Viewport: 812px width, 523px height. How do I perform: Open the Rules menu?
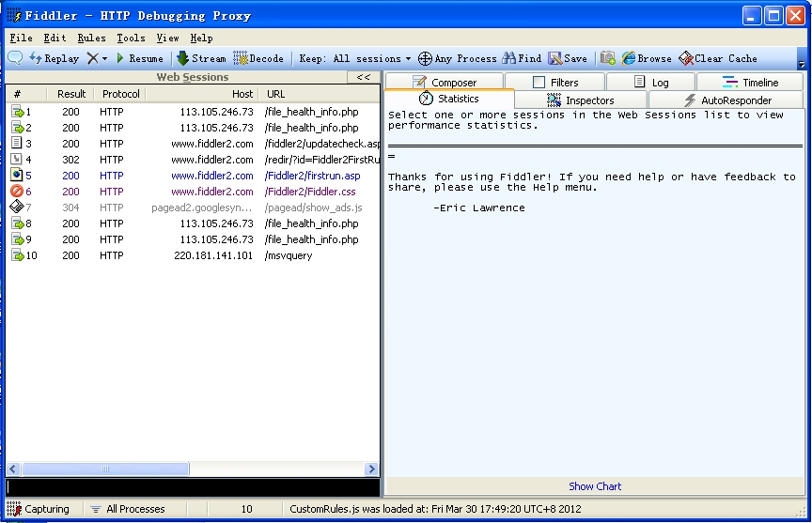coord(92,38)
